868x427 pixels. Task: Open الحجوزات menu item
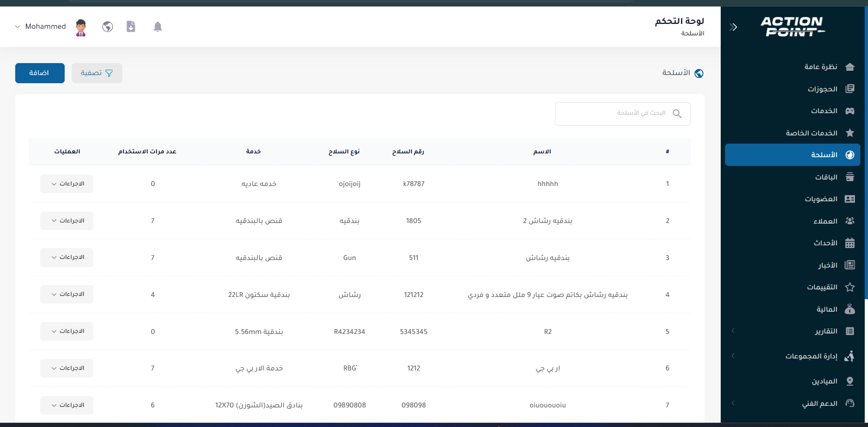pyautogui.click(x=792, y=89)
